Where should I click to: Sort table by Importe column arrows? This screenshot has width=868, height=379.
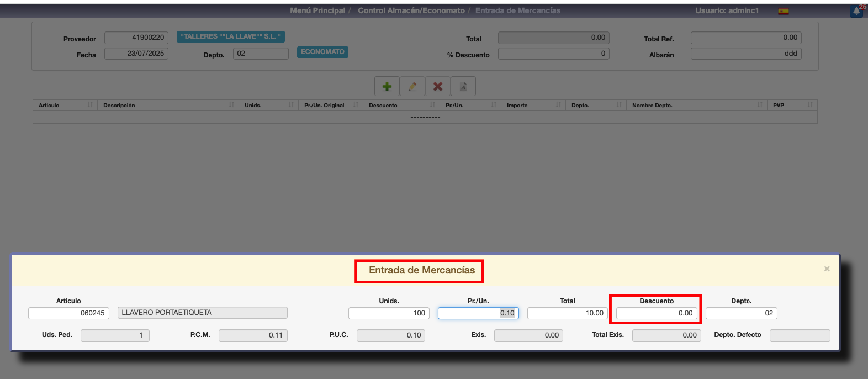click(x=558, y=105)
